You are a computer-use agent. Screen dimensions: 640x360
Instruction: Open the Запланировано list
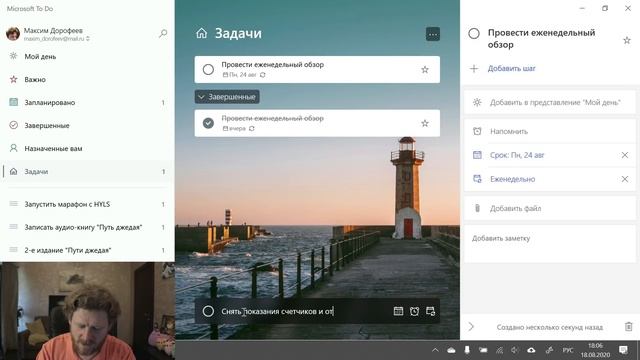click(x=88, y=102)
